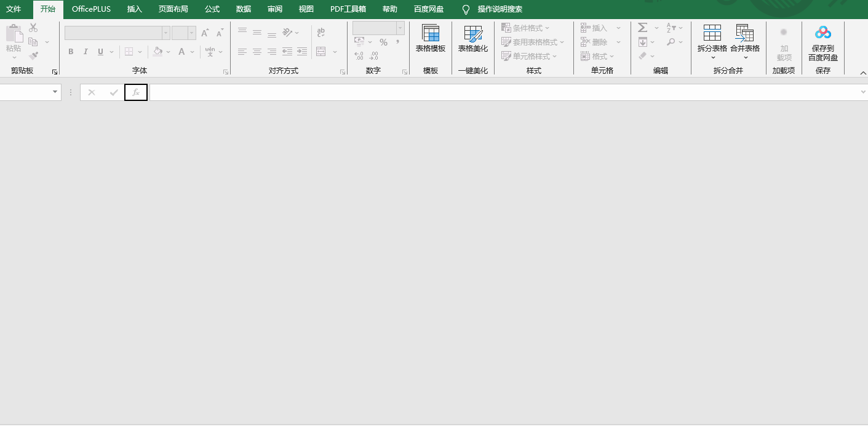Open the 公式 ribbon tab
This screenshot has height=426, width=868.
coord(212,9)
